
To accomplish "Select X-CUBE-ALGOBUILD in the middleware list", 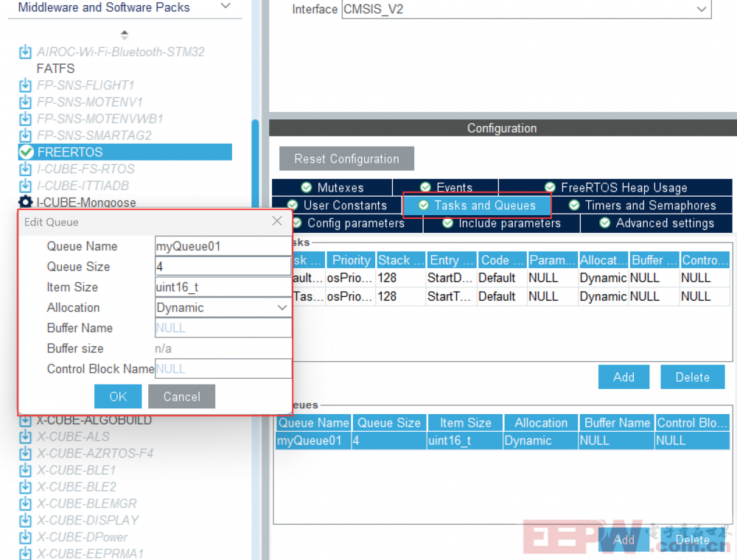I will (x=94, y=420).
